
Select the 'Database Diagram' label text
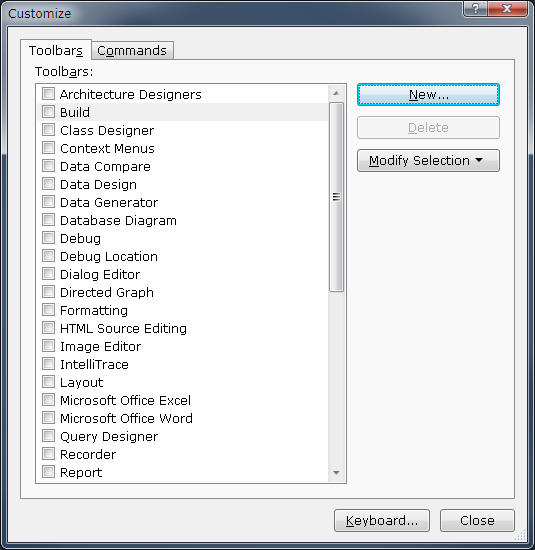pos(118,221)
